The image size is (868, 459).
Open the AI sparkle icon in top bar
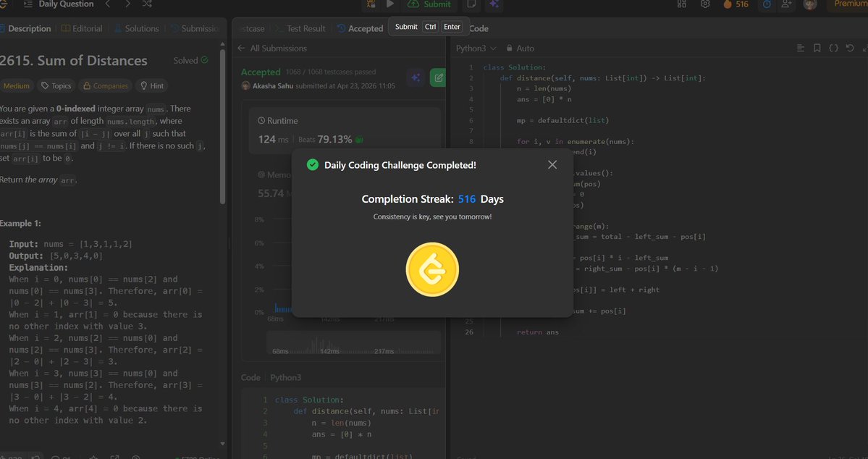click(x=494, y=4)
